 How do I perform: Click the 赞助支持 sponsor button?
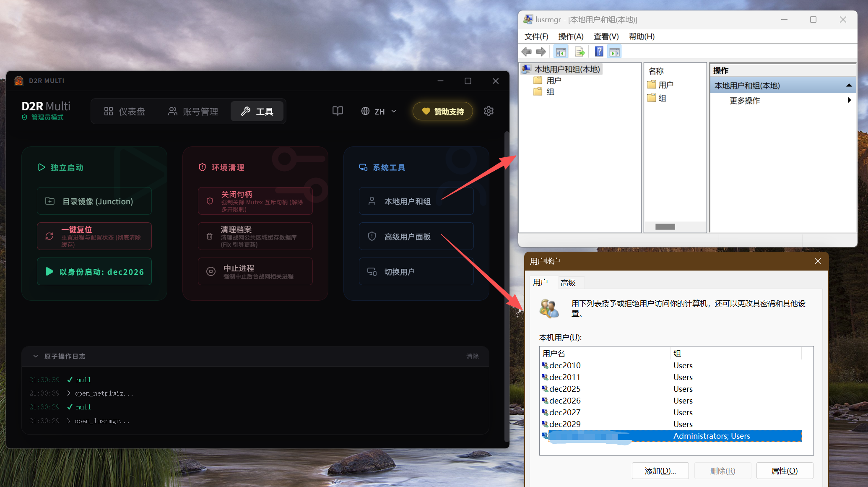443,111
